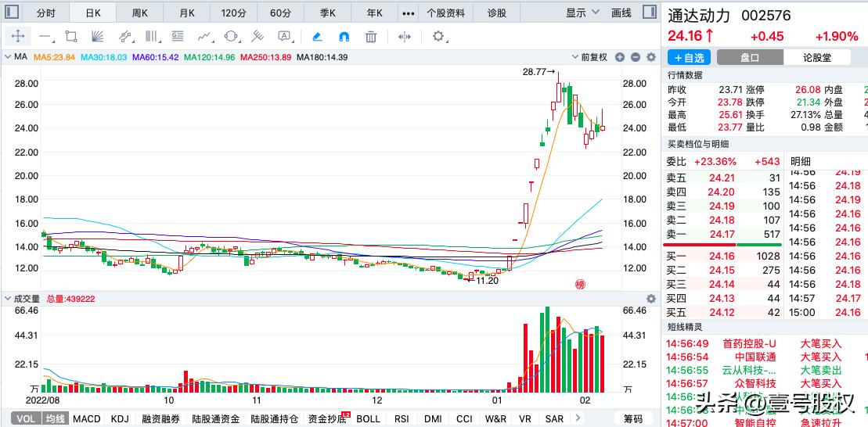
Task: Select the straight line drawing tool
Action: [x=45, y=37]
